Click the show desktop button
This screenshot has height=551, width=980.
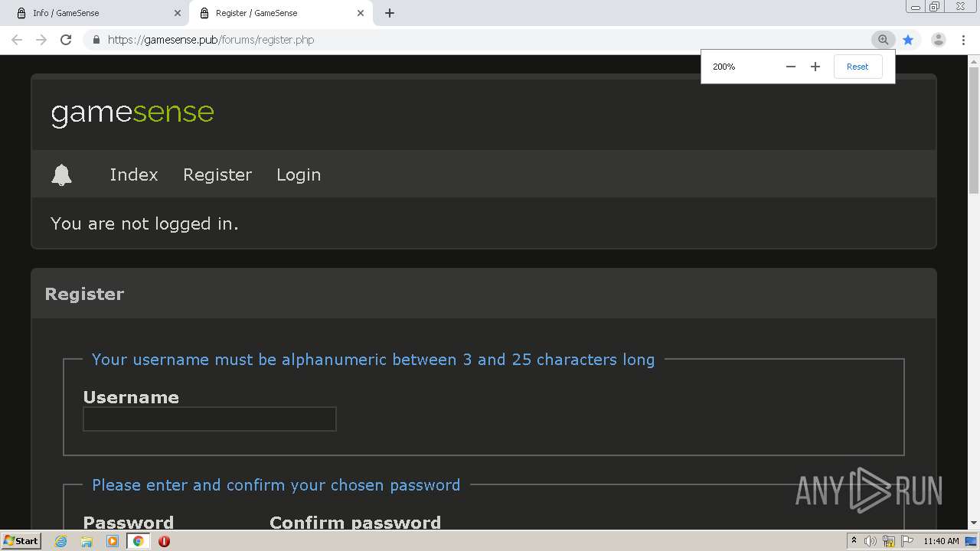(972, 541)
